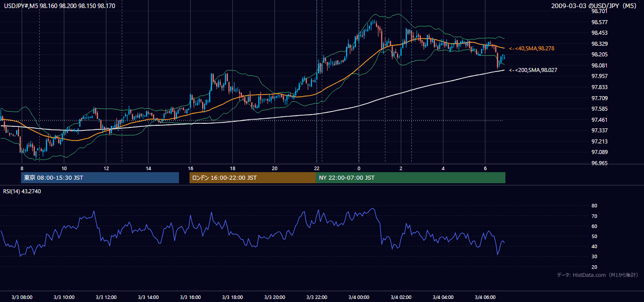Select the 3/4 02:00 time label
The image size is (644, 302).
401,297
